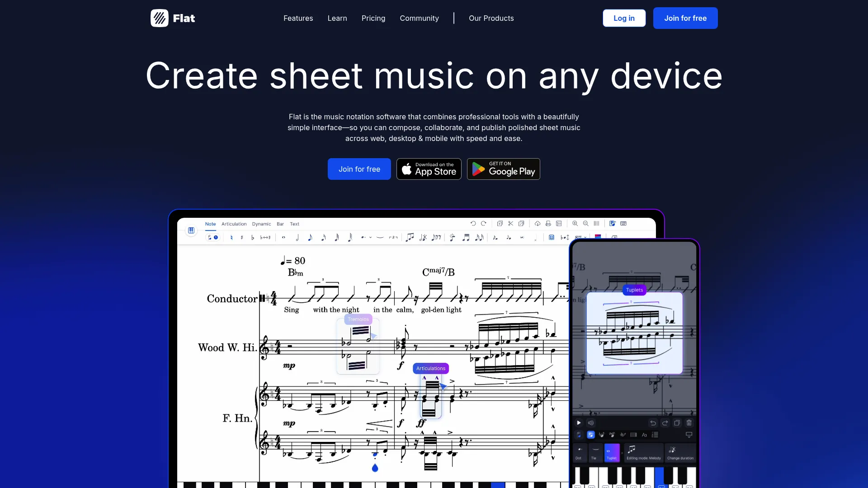
Task: Toggle the highlighted Tuplet button on the phone
Action: [x=612, y=453]
